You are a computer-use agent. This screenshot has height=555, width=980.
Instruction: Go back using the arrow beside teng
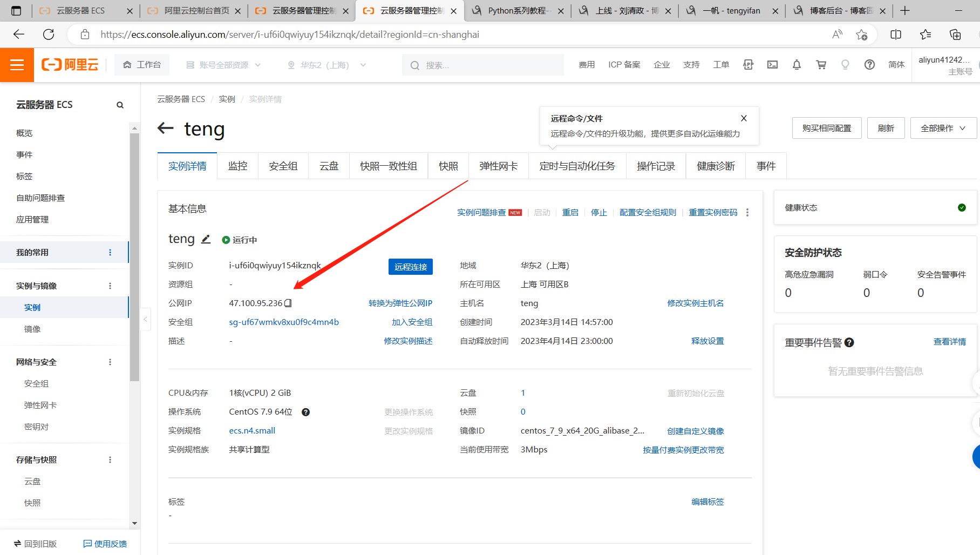pos(165,128)
